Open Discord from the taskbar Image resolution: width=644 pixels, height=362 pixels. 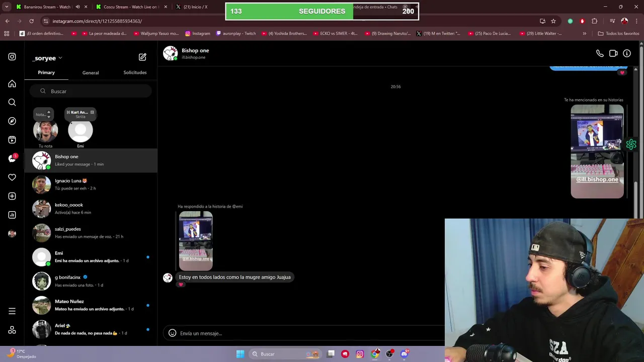tap(404, 354)
